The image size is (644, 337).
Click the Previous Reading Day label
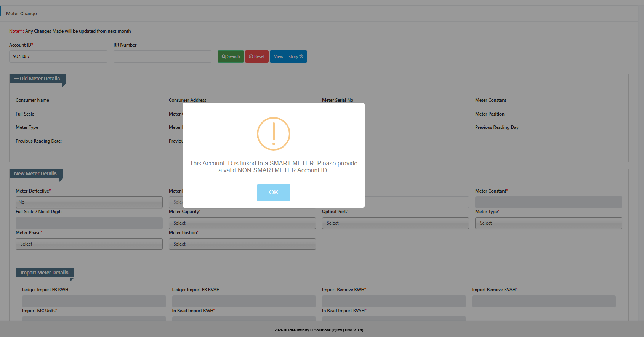[x=497, y=127]
